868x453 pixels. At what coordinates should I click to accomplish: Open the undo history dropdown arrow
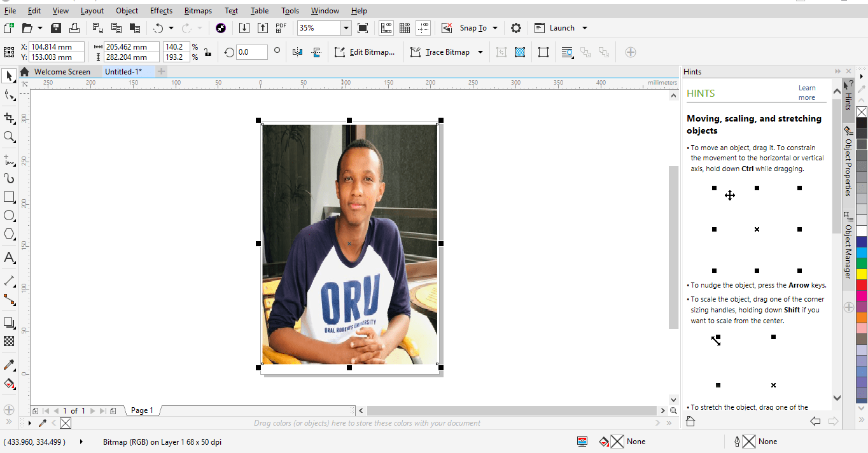170,28
